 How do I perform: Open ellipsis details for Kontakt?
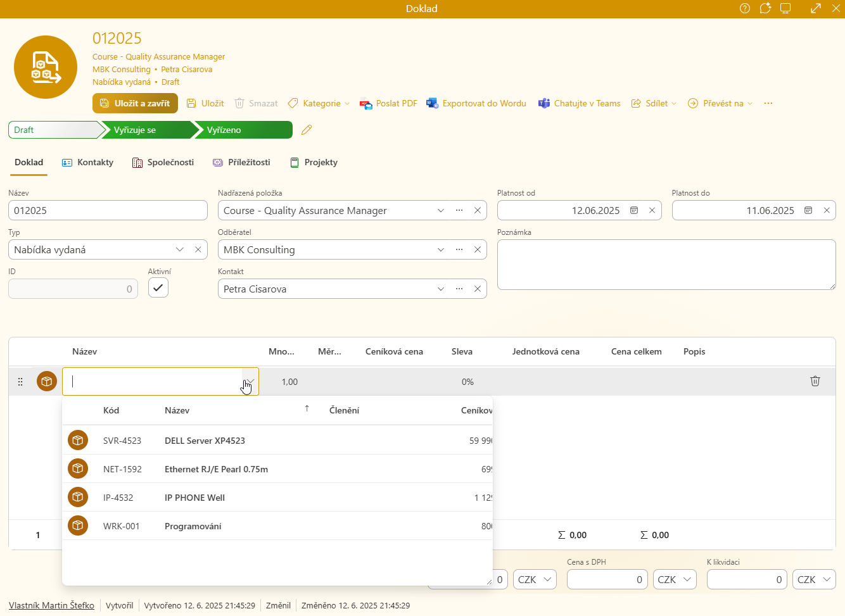pos(459,289)
